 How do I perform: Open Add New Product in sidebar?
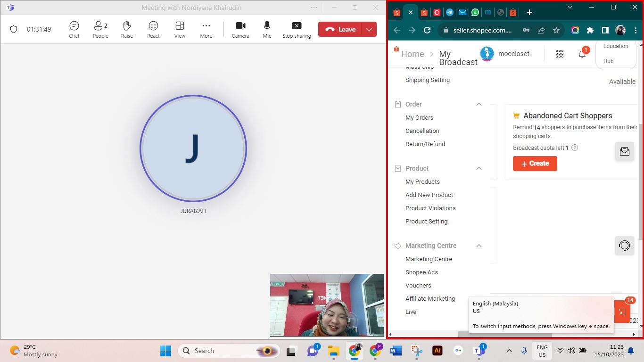click(429, 195)
